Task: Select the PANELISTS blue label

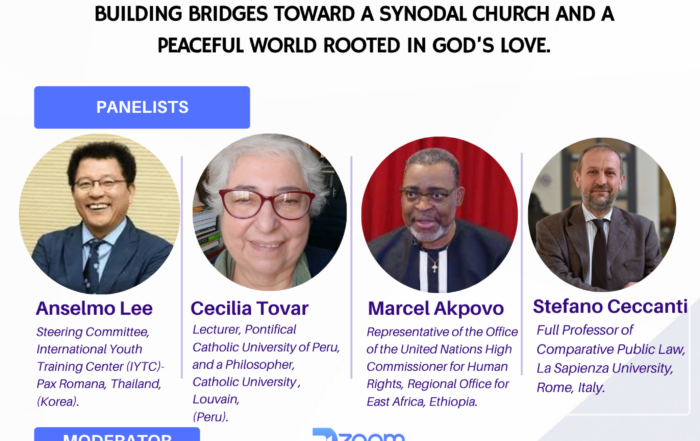Action: click(x=142, y=107)
